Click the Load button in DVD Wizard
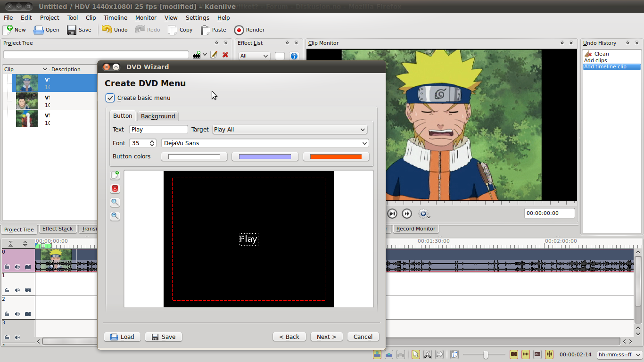644x362 pixels. click(x=122, y=337)
